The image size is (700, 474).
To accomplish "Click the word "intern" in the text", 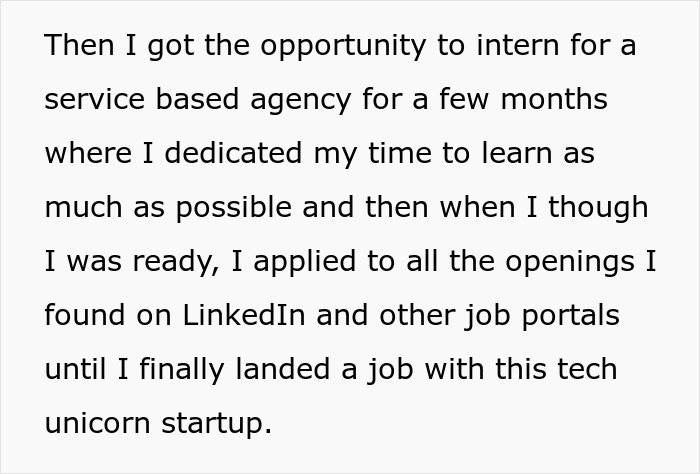I will click(518, 45).
